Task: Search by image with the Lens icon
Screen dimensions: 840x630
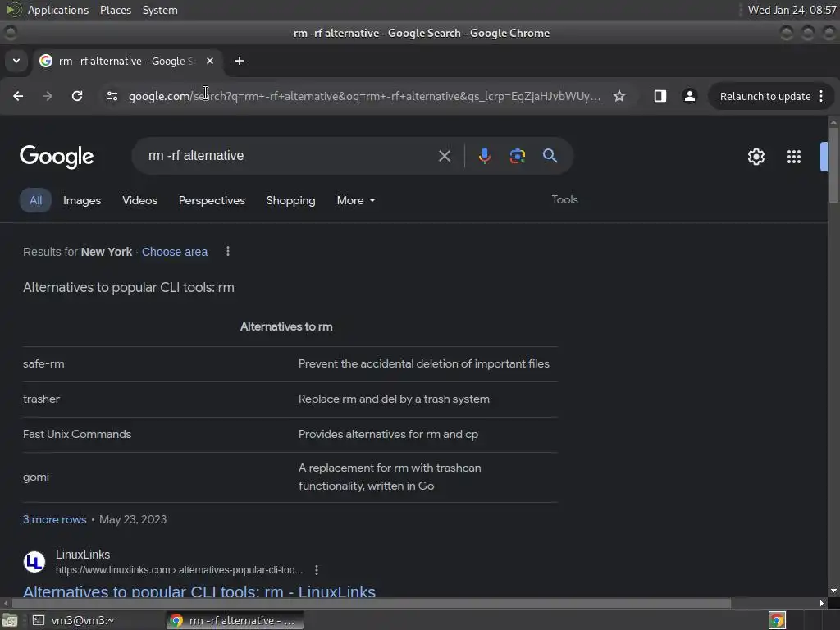Action: [518, 156]
